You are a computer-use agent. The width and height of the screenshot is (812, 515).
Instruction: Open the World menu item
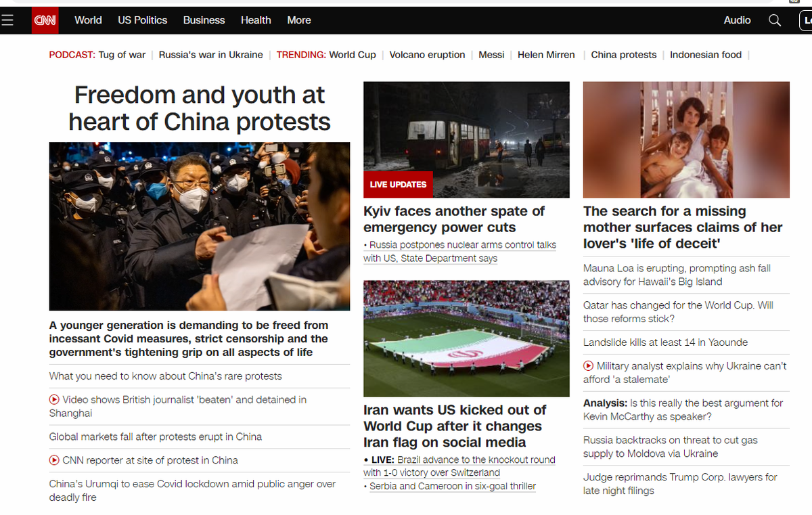pyautogui.click(x=88, y=20)
